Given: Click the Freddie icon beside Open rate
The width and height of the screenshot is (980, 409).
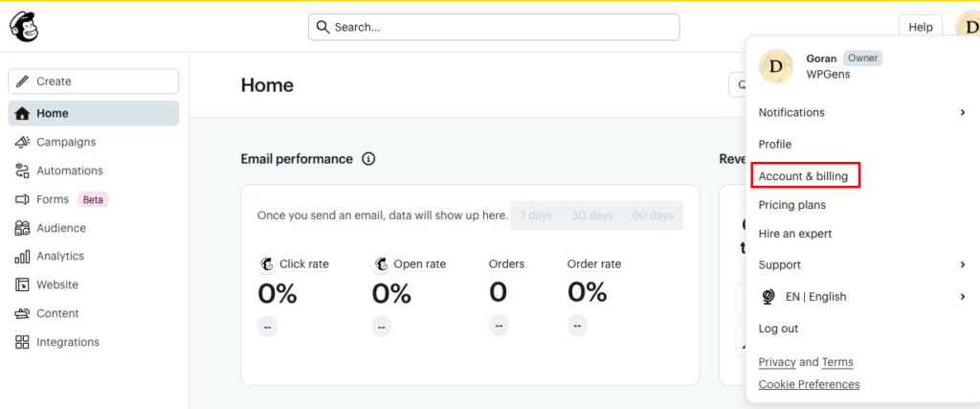Looking at the screenshot, I should tap(381, 264).
